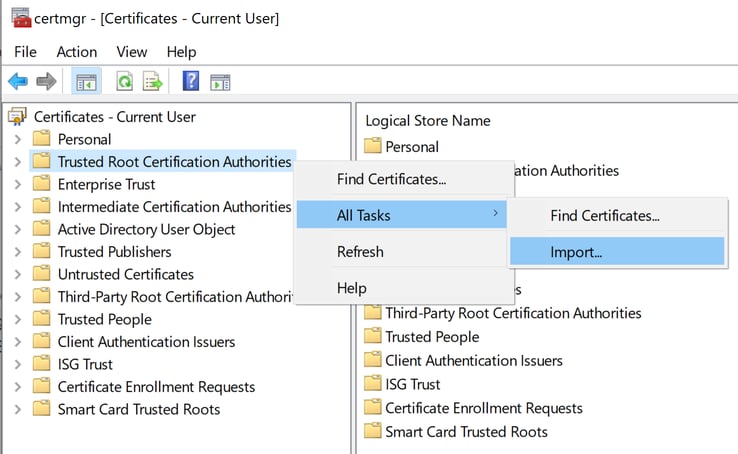Expand the Enterprise Trust node
This screenshot has height=454, width=738.
click(x=17, y=184)
